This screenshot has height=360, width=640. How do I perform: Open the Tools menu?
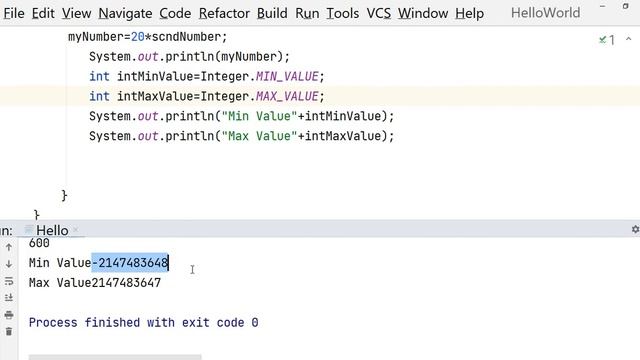[x=342, y=13]
